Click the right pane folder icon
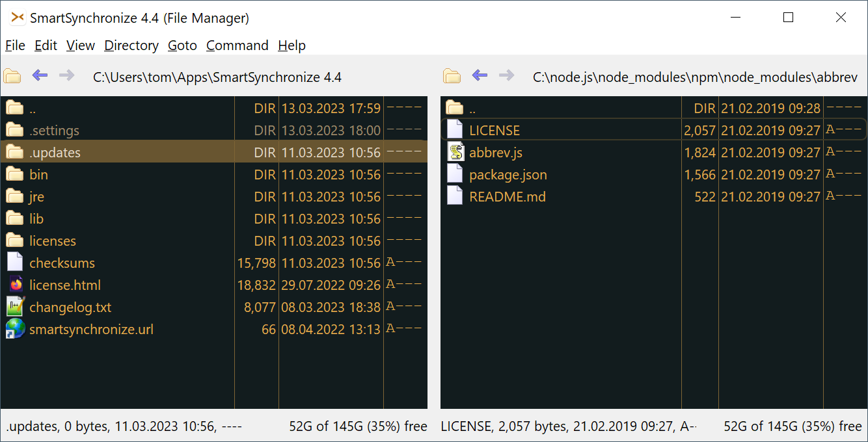The height and width of the screenshot is (442, 868). pyautogui.click(x=452, y=77)
